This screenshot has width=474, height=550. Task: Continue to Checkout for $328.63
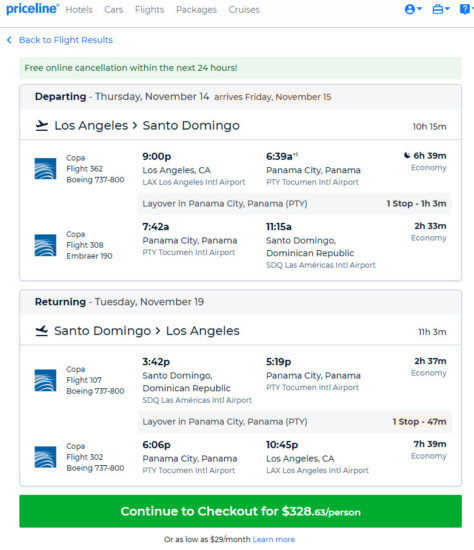pos(240,511)
